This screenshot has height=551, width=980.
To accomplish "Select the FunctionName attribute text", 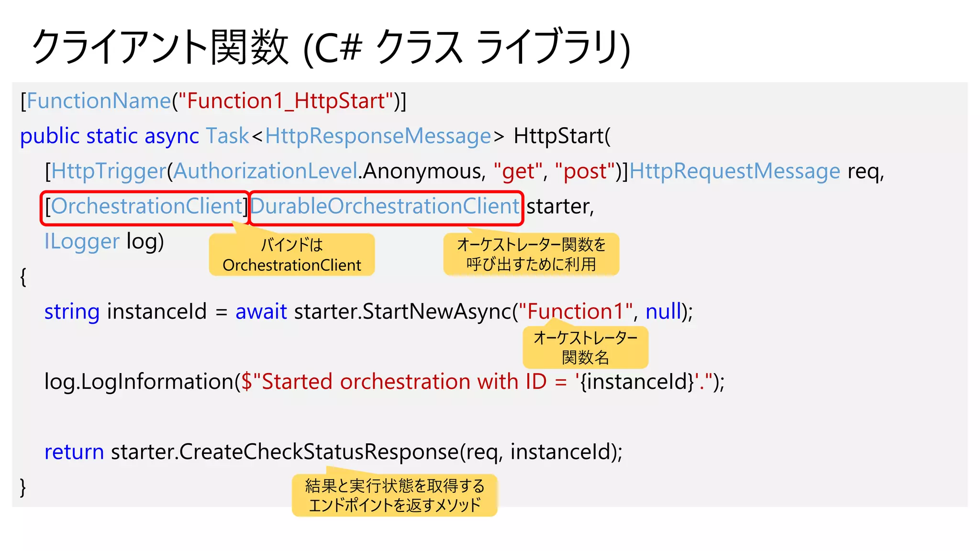I will click(x=98, y=101).
